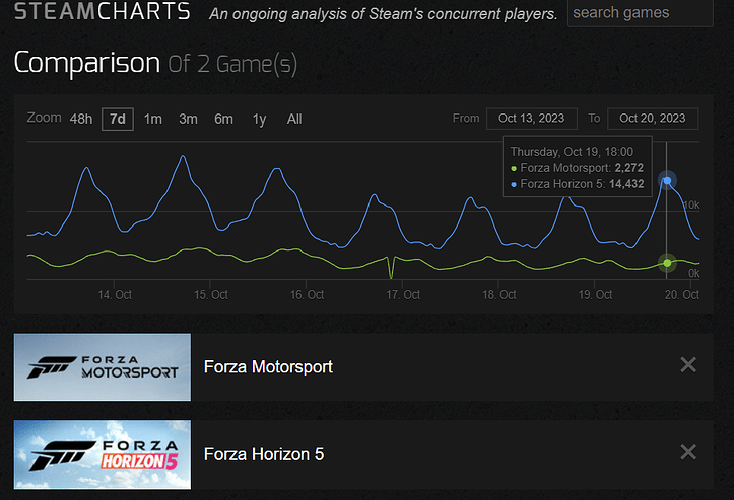Click the 16. Oct axis label
Screen dimensions: 734x500
click(307, 294)
